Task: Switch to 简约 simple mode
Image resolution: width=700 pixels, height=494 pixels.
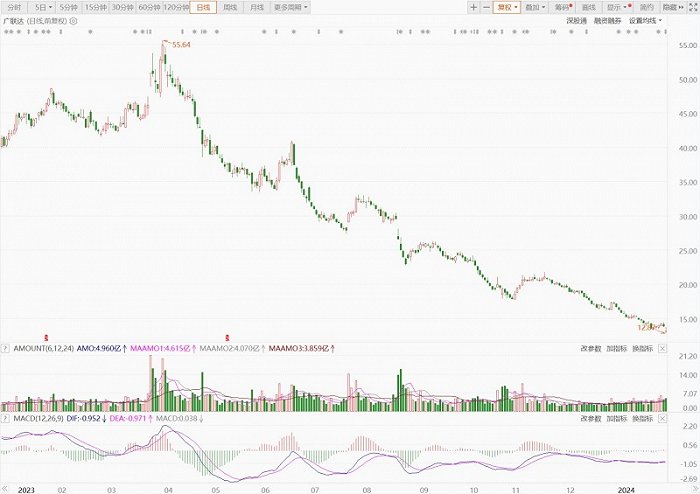Action: (x=646, y=7)
